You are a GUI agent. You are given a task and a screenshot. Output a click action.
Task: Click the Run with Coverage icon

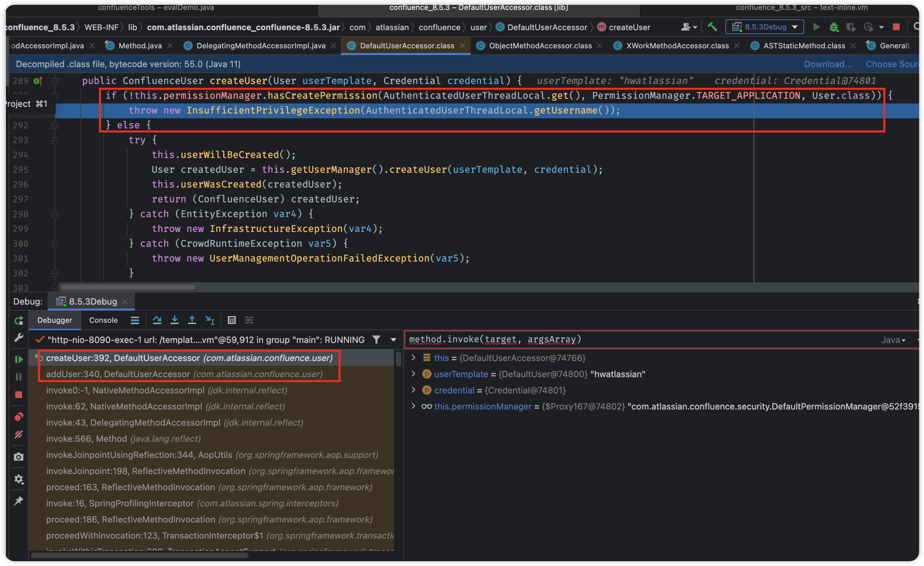851,27
